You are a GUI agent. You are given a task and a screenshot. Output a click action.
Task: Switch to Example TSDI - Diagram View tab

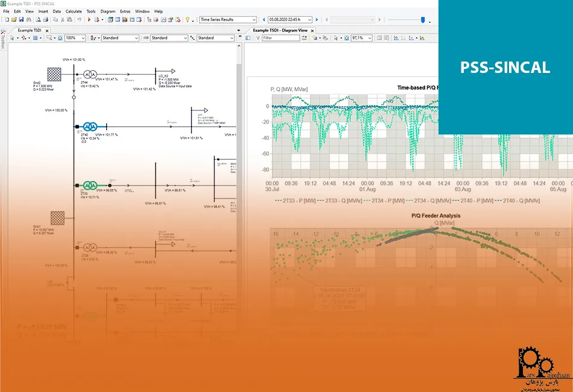click(x=280, y=30)
